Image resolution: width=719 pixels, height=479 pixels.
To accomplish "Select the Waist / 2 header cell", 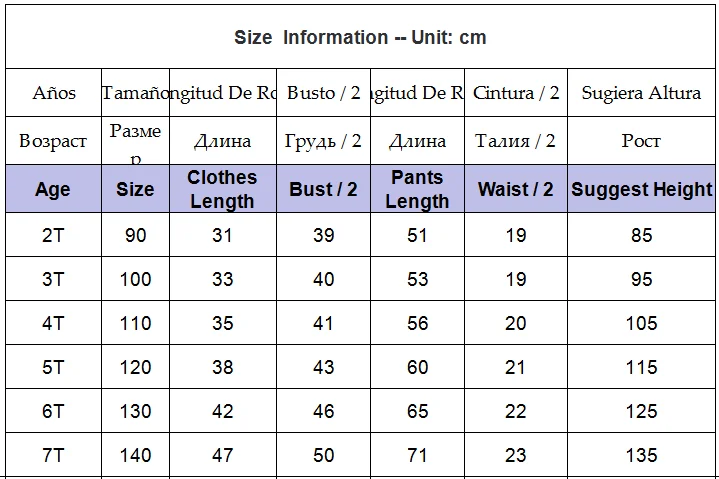I will 516,189.
